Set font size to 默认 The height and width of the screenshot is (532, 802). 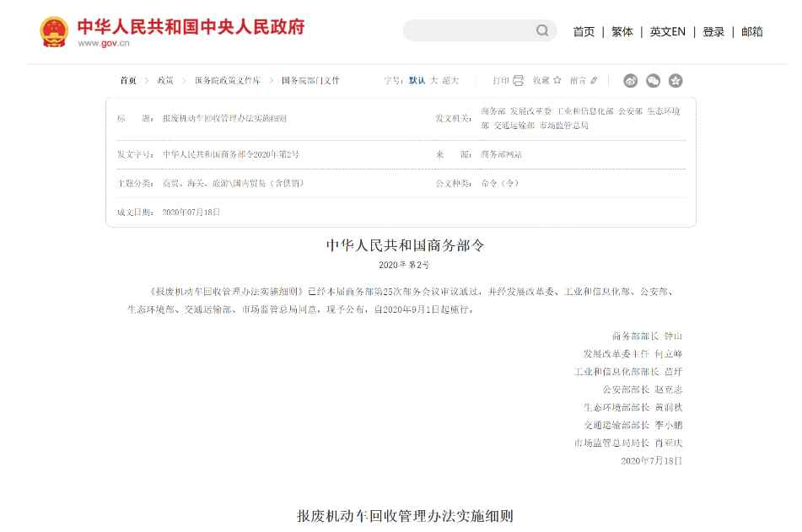click(417, 81)
